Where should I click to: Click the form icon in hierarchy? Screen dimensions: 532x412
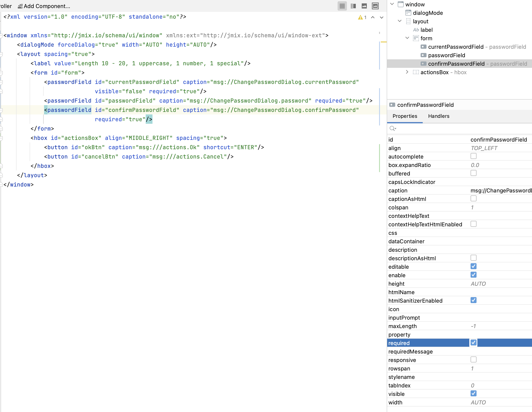[x=416, y=38]
